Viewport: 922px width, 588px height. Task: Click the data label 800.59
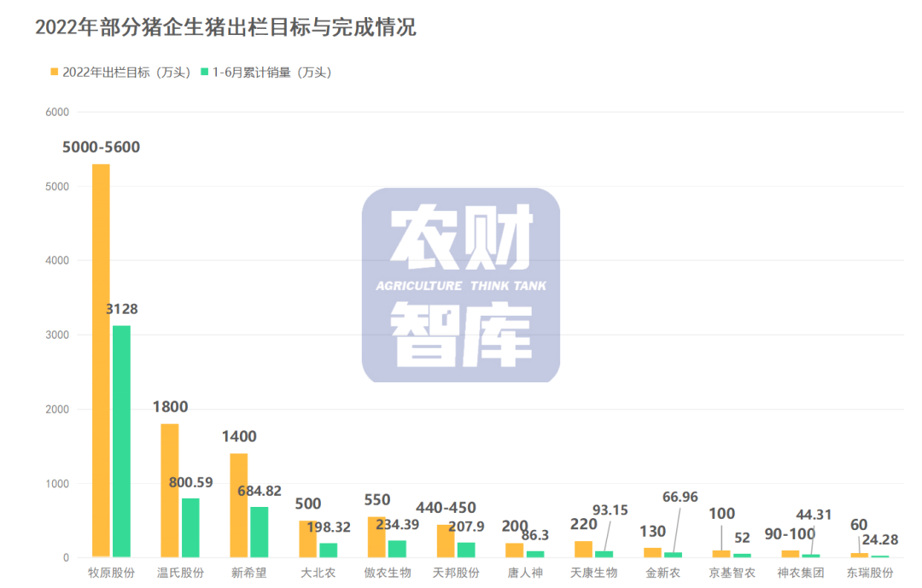point(190,482)
